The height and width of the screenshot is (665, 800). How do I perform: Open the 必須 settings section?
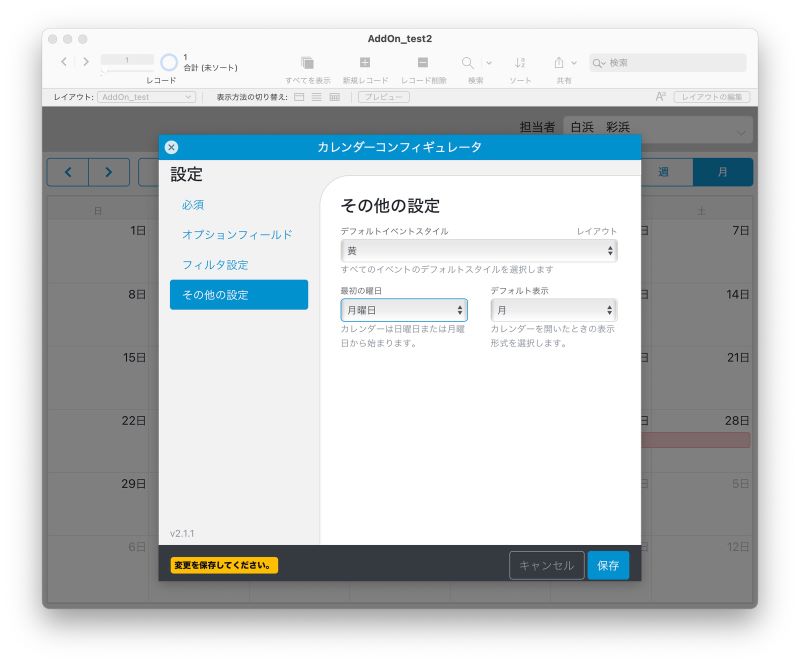point(193,205)
